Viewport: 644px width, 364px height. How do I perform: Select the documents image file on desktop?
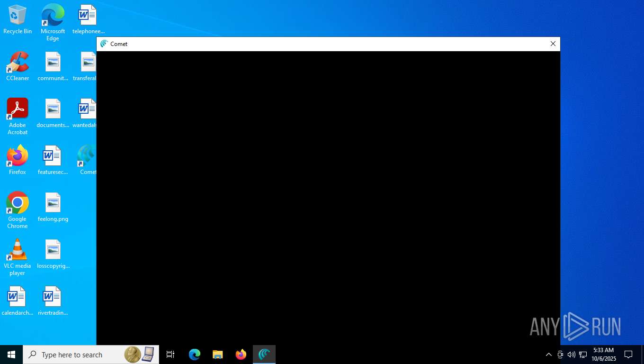tap(53, 113)
